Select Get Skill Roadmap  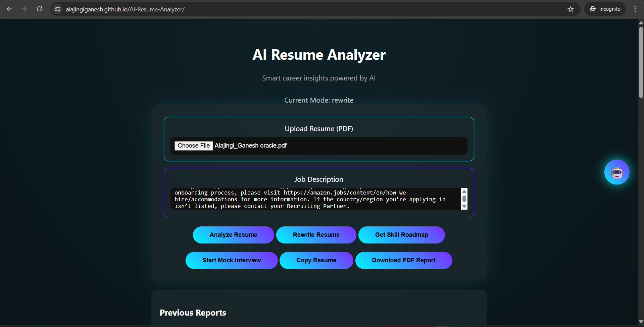[x=401, y=235]
